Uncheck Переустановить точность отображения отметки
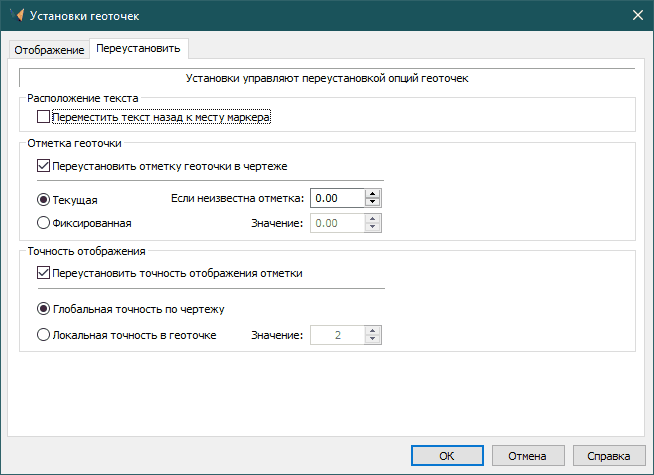Screen dimensions: 654x475 click(43, 273)
